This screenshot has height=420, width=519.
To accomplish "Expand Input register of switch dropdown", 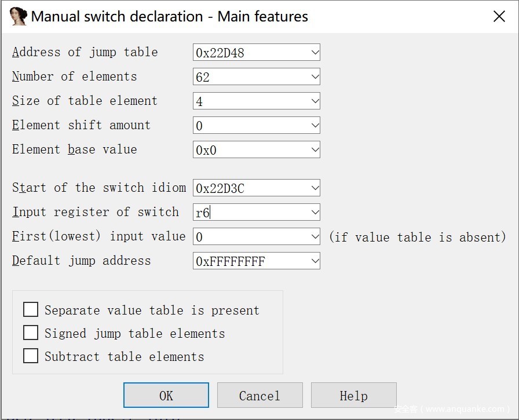I will click(315, 213).
